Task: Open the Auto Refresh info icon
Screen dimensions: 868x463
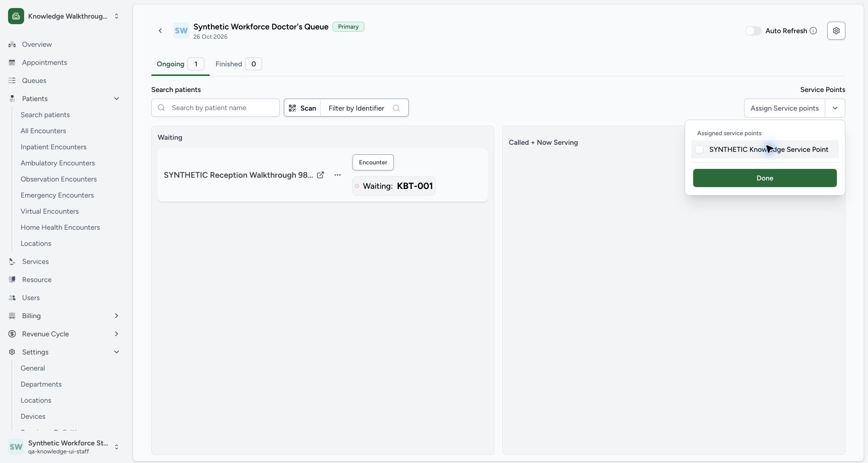Action: pos(813,31)
